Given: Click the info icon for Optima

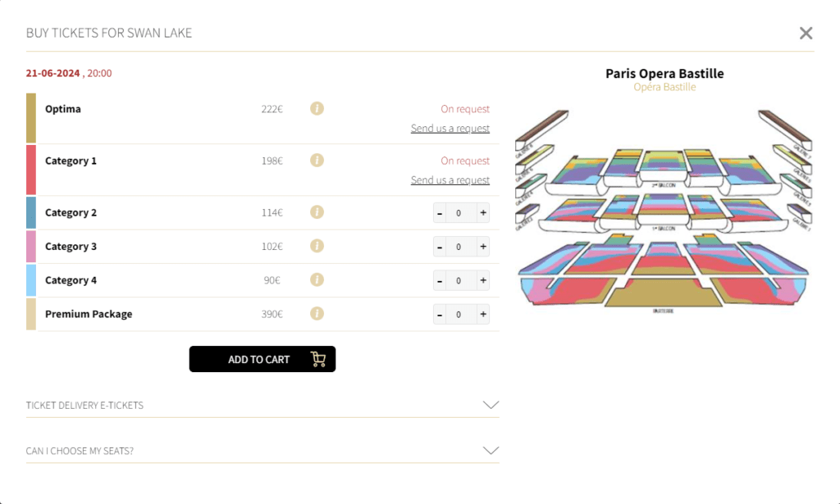Looking at the screenshot, I should point(317,108).
